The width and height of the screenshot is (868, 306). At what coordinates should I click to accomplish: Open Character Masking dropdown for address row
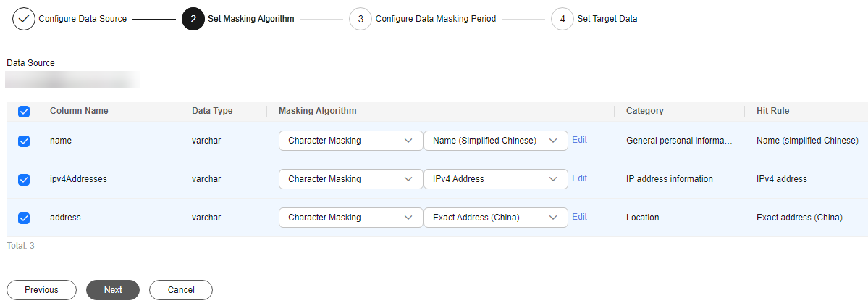350,218
